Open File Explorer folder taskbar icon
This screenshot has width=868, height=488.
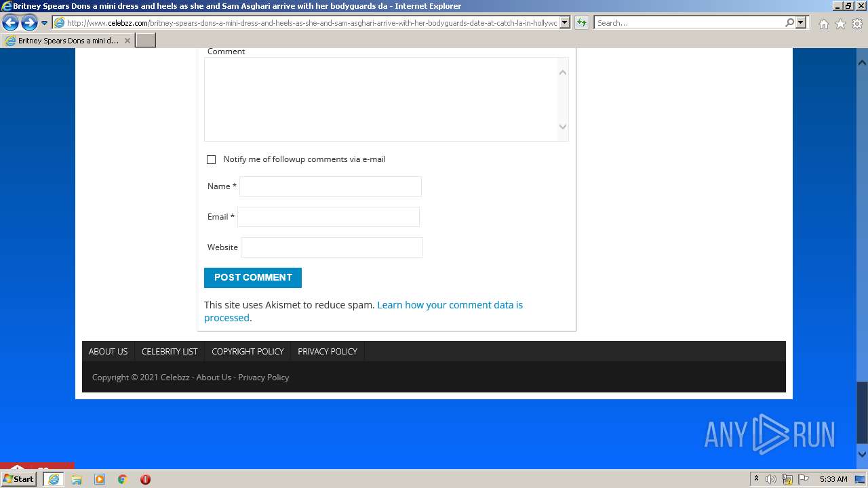coord(77,479)
